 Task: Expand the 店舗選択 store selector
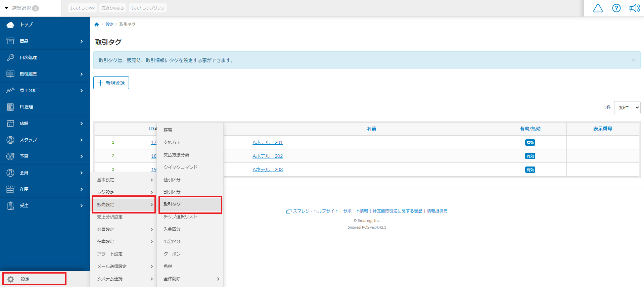tap(21, 8)
